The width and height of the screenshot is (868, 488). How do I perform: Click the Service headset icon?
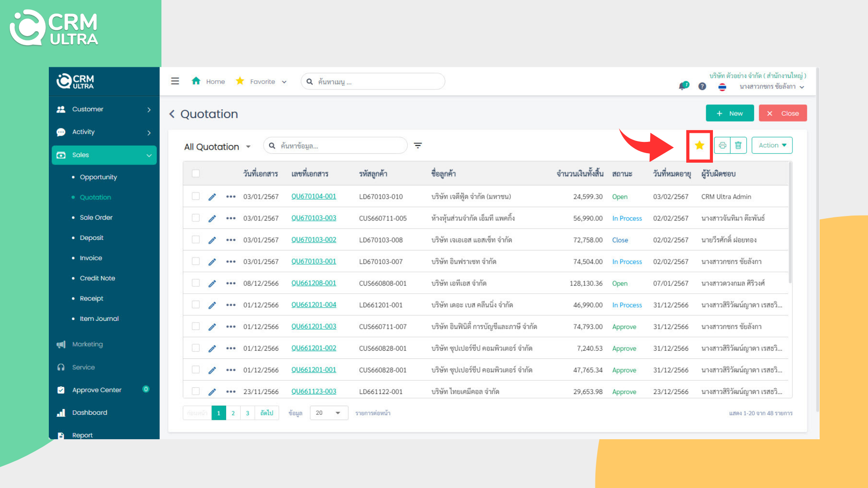[61, 367]
